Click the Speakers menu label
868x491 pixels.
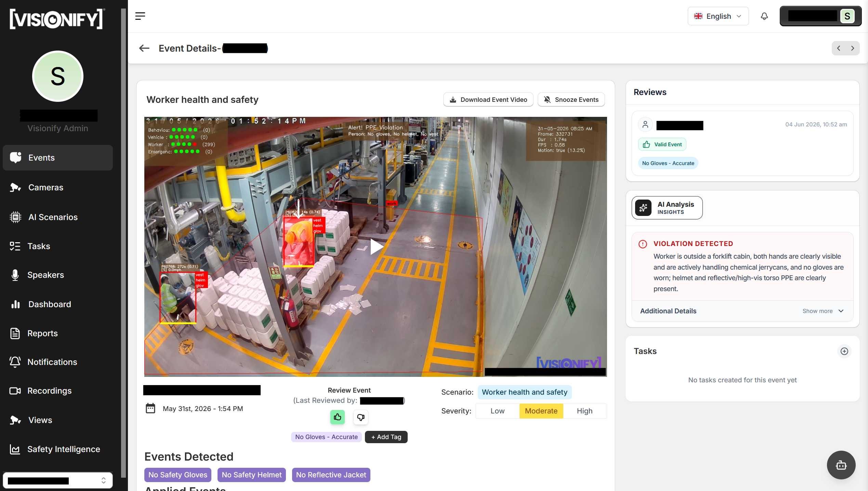pyautogui.click(x=46, y=275)
